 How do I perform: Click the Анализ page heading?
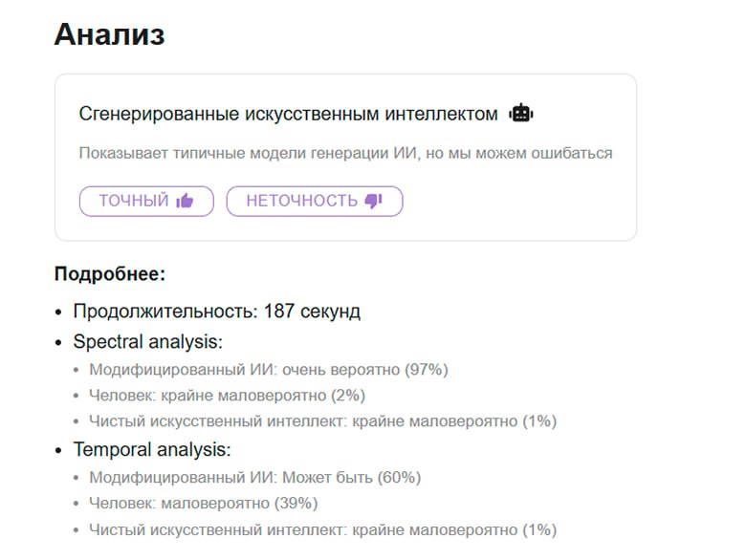coord(110,34)
